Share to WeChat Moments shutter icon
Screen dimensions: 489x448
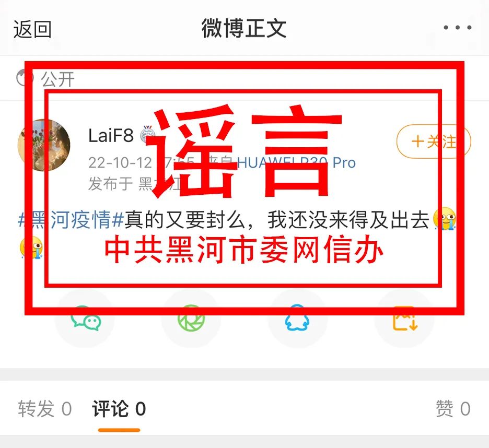pos(191,318)
